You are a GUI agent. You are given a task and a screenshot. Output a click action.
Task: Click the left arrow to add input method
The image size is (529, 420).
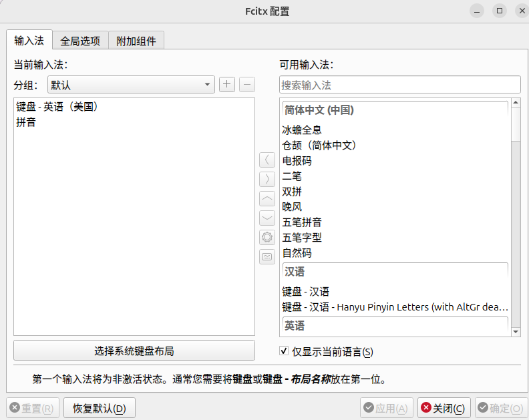click(x=267, y=160)
